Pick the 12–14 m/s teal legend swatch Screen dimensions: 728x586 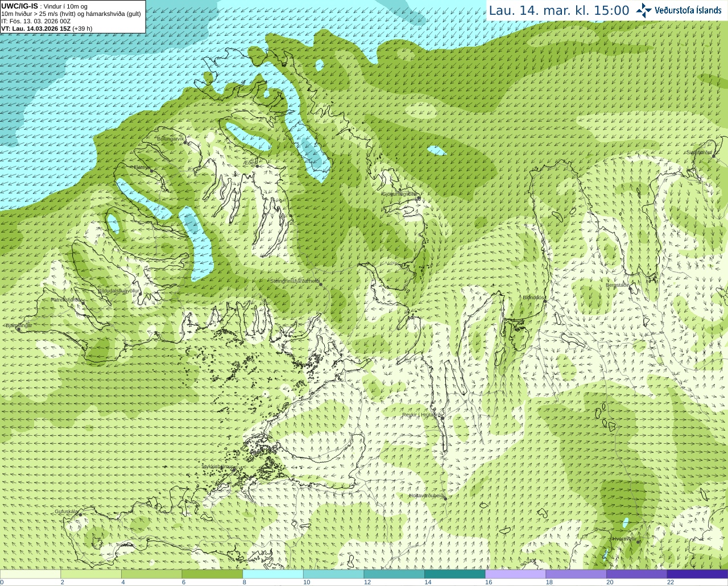pyautogui.click(x=394, y=574)
